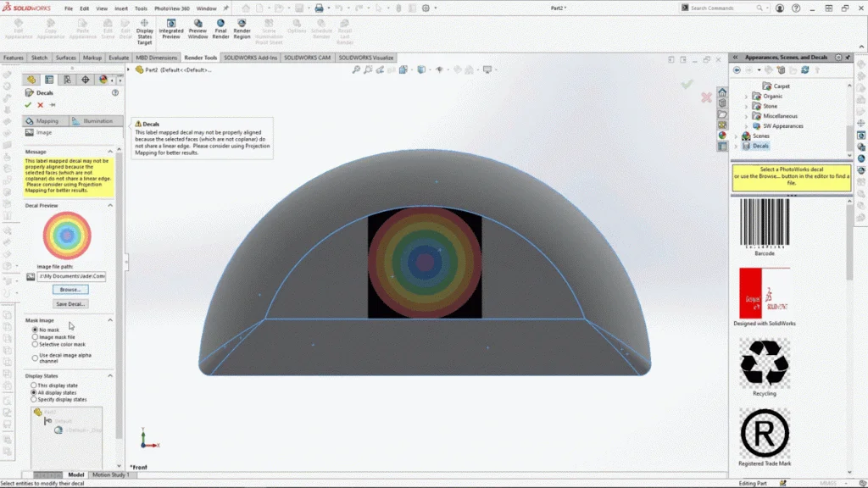
Task: Expand the Scenes tree node
Action: click(x=735, y=136)
